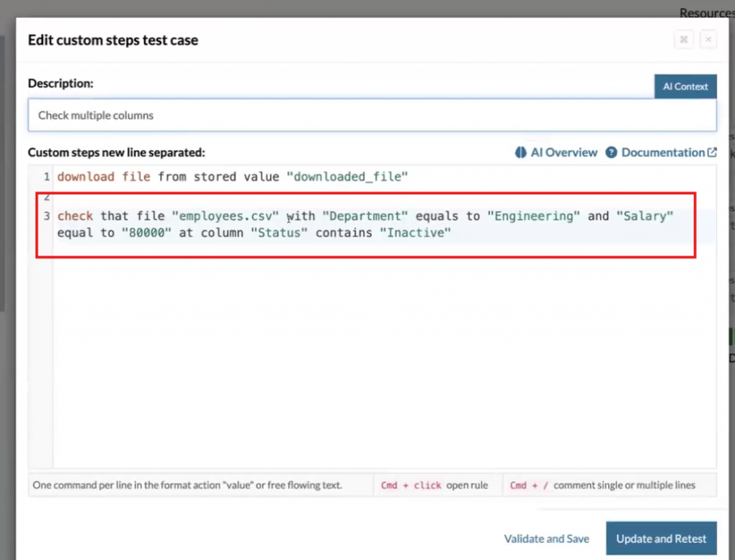Expand the dialog with the fullscreen icon

coord(683,39)
